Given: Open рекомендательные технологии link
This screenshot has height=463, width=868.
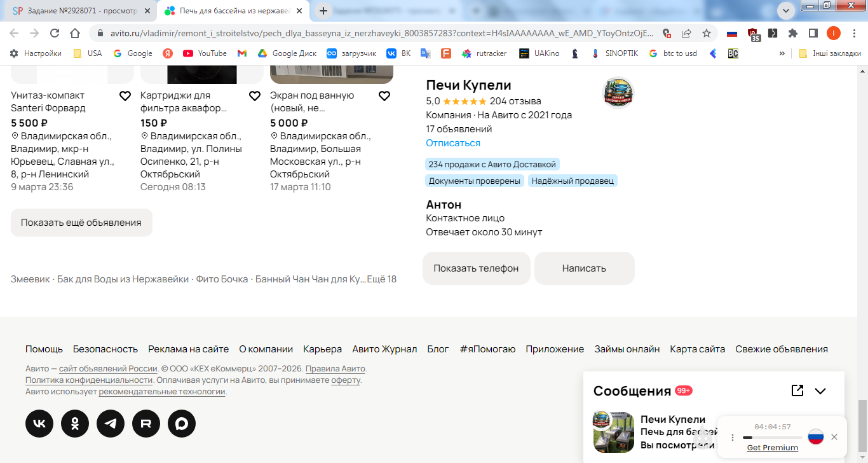Looking at the screenshot, I should 162,392.
